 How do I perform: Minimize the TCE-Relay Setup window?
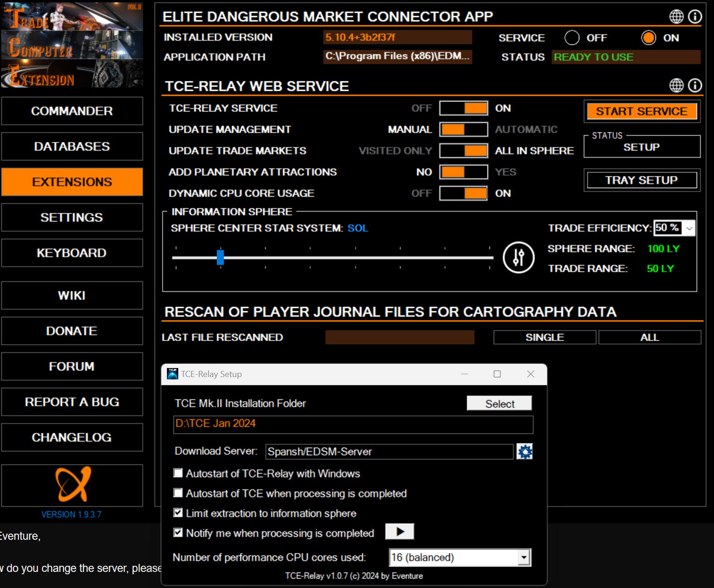(464, 374)
